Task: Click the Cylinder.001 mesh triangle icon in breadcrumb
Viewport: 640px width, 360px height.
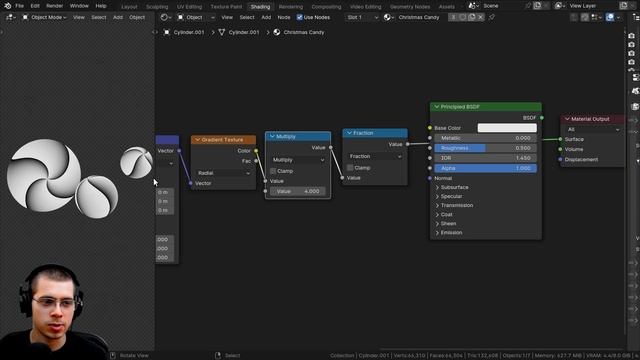Action: coord(222,32)
